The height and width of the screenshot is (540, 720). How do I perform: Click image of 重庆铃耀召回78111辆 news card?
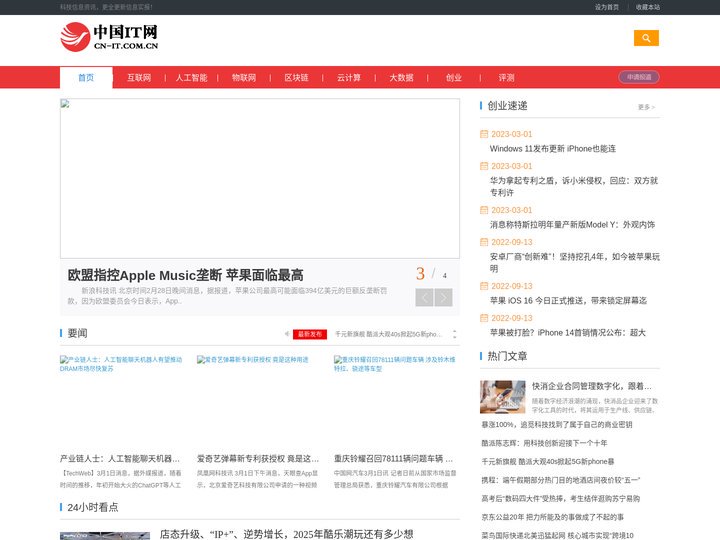click(x=395, y=401)
